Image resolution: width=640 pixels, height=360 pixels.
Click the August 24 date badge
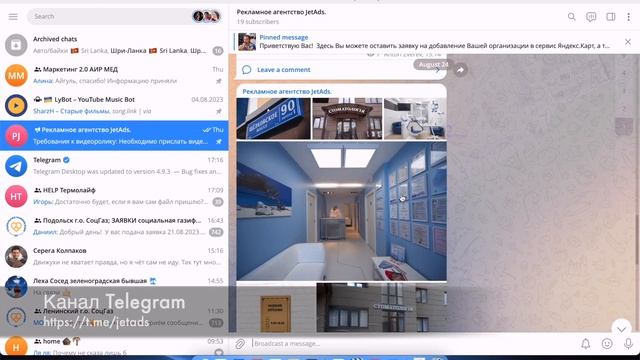pos(433,64)
